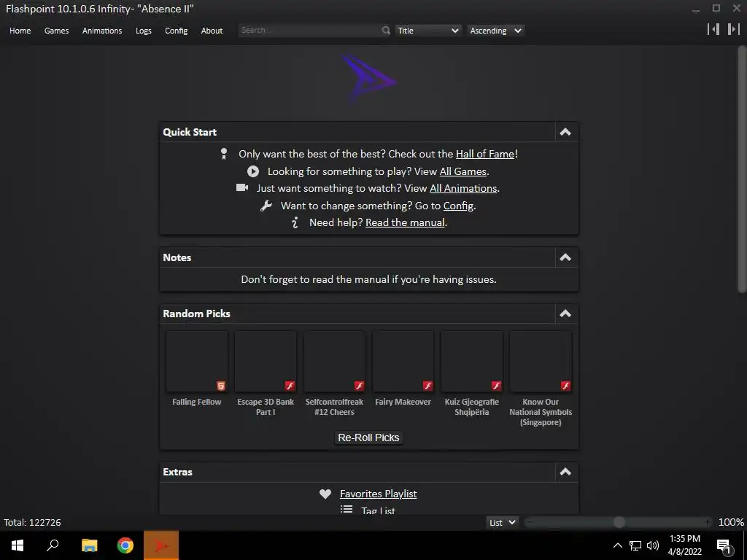
Task: Click the Re-Roll Picks button
Action: click(368, 437)
